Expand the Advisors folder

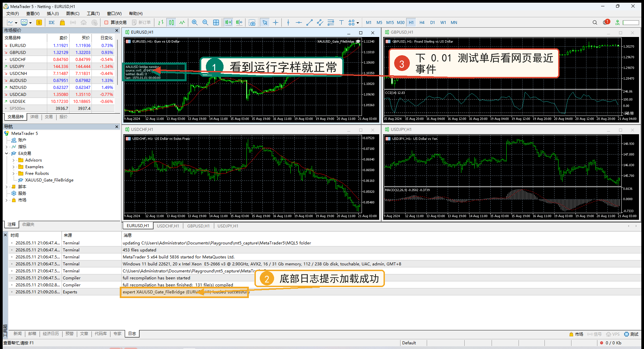tap(14, 160)
